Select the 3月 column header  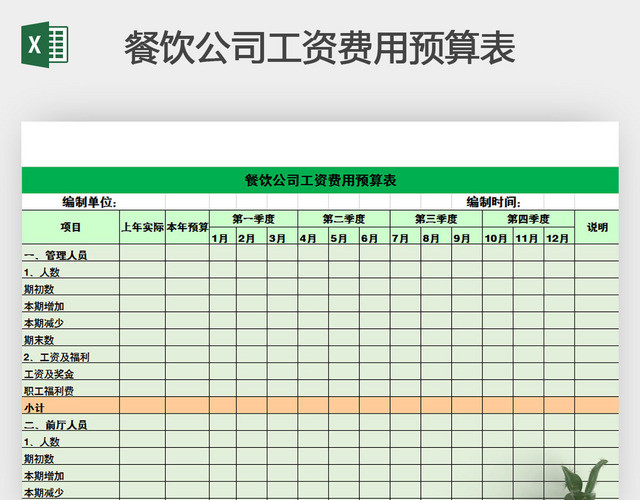282,238
